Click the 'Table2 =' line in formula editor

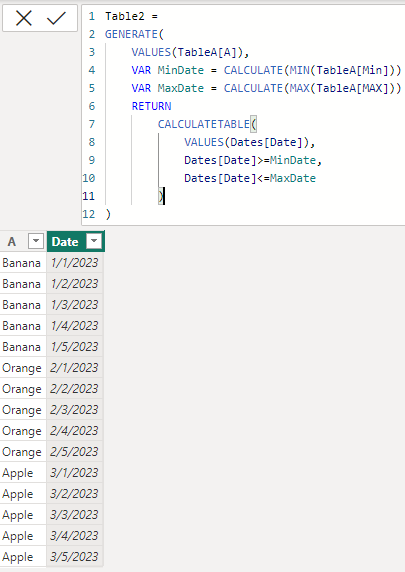[131, 16]
